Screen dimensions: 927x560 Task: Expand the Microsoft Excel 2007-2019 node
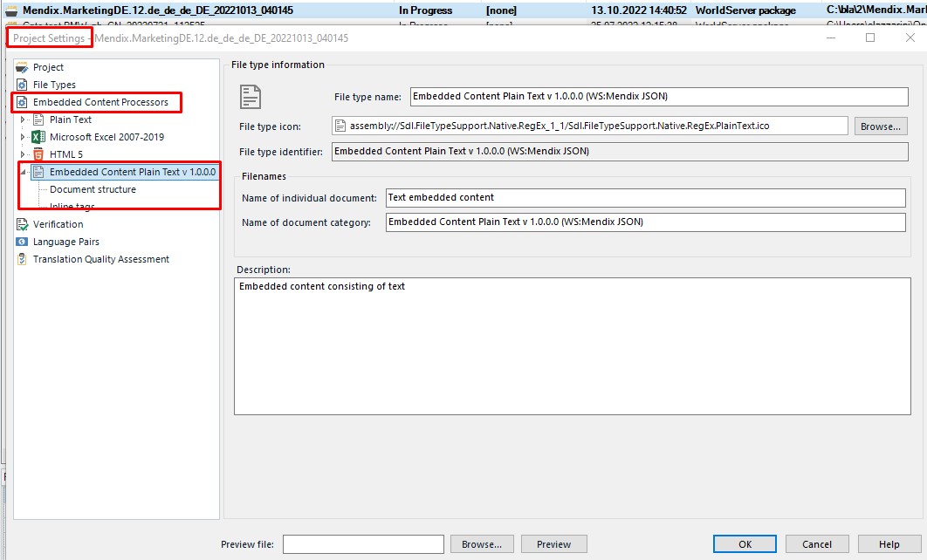pos(23,137)
